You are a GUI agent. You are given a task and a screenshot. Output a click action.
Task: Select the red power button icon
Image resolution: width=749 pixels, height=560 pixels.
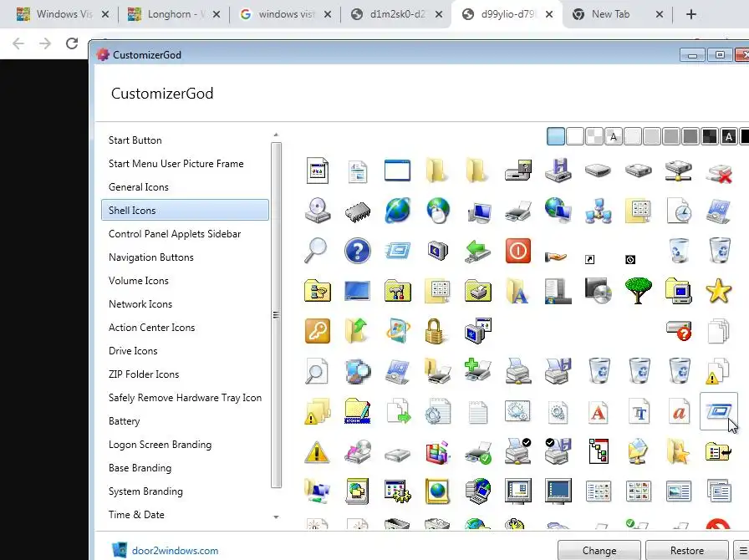pyautogui.click(x=517, y=251)
